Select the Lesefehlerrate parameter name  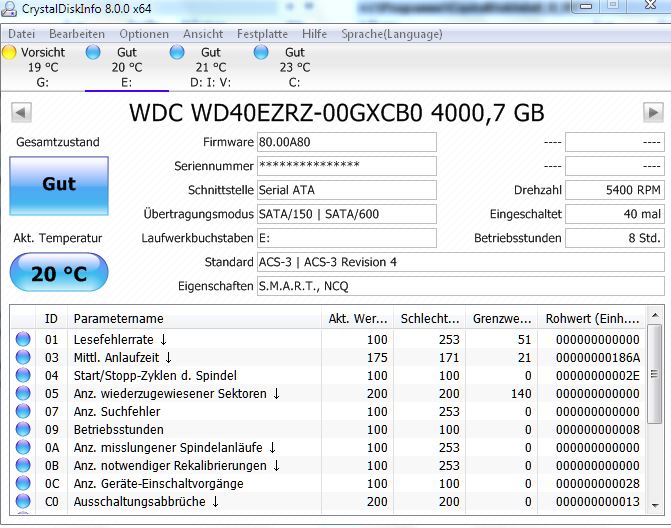click(120, 339)
